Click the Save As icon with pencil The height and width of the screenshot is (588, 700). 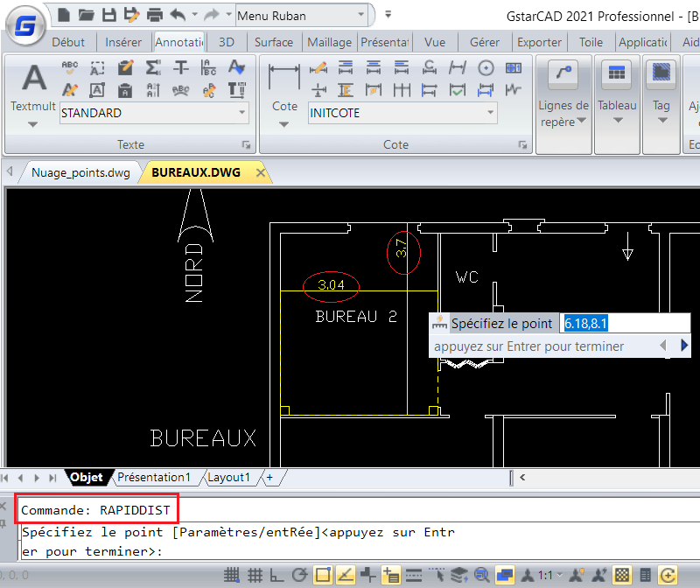tap(132, 15)
